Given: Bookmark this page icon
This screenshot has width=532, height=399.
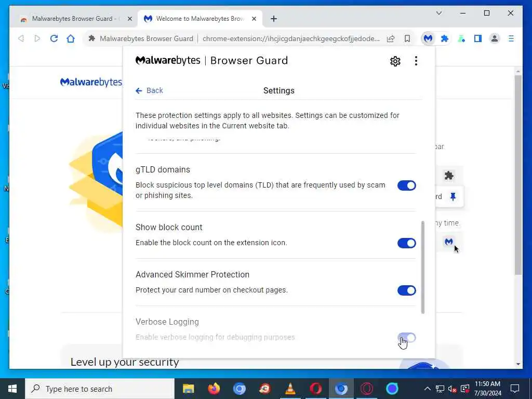Looking at the screenshot, I should click(407, 38).
